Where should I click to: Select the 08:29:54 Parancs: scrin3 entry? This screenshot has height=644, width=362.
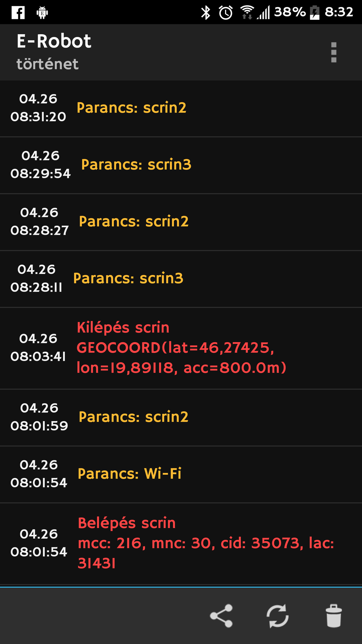point(181,165)
